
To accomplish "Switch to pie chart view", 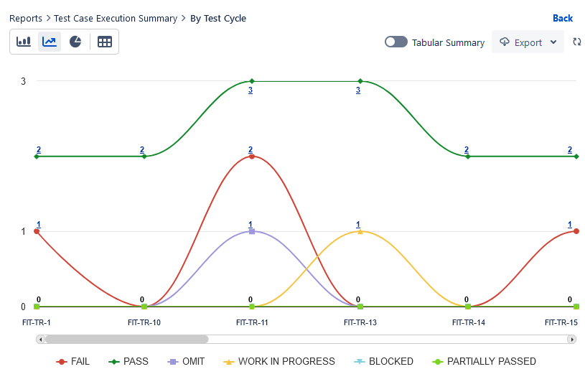I will click(x=75, y=42).
